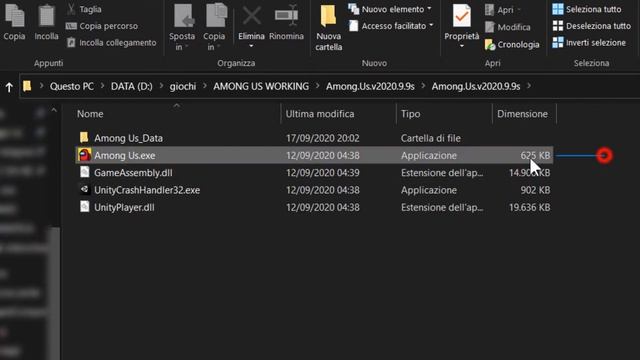
Task: Expand the Elimina dropdown arrow
Action: [x=251, y=46]
